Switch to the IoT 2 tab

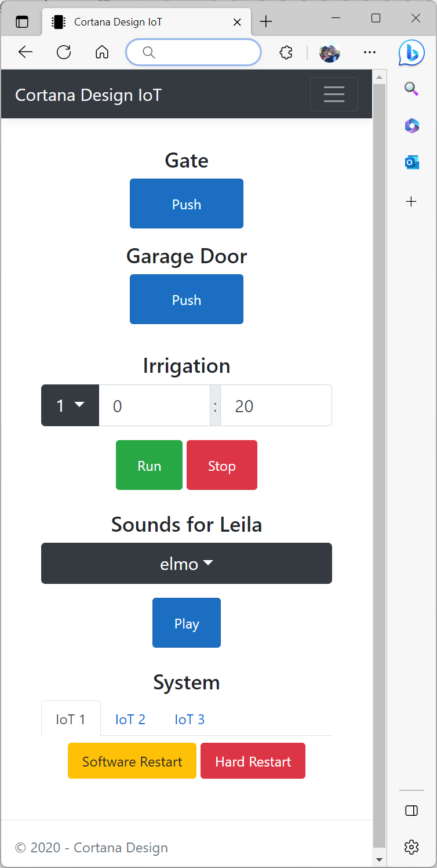(130, 719)
